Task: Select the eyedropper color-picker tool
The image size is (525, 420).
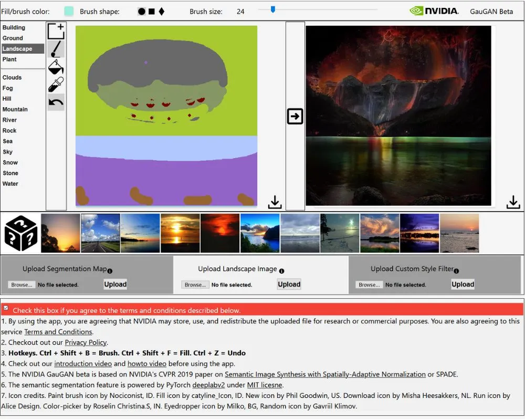Action: [x=56, y=85]
